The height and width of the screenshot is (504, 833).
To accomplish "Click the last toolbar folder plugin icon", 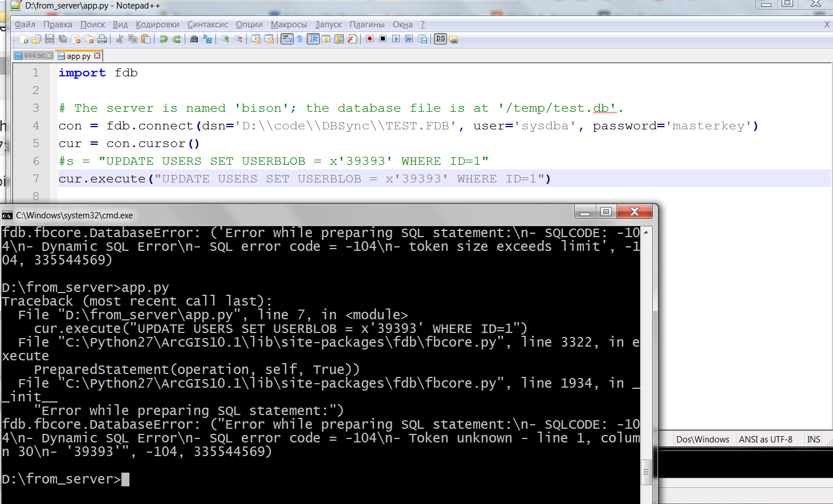I will coord(454,39).
